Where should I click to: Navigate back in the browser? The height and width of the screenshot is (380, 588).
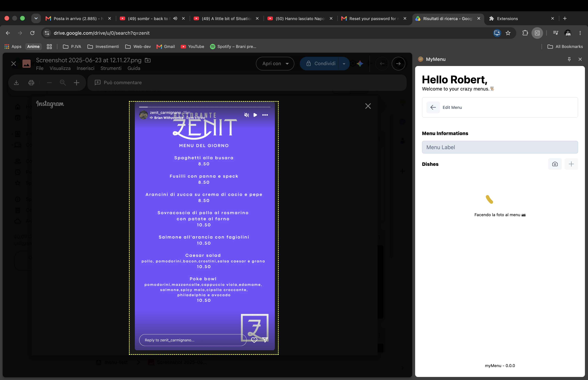point(8,33)
